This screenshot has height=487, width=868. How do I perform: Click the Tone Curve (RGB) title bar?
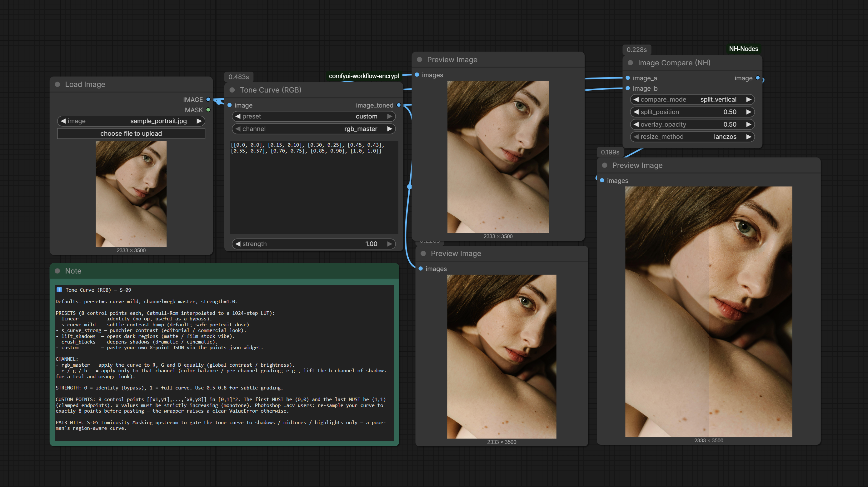tap(314, 90)
